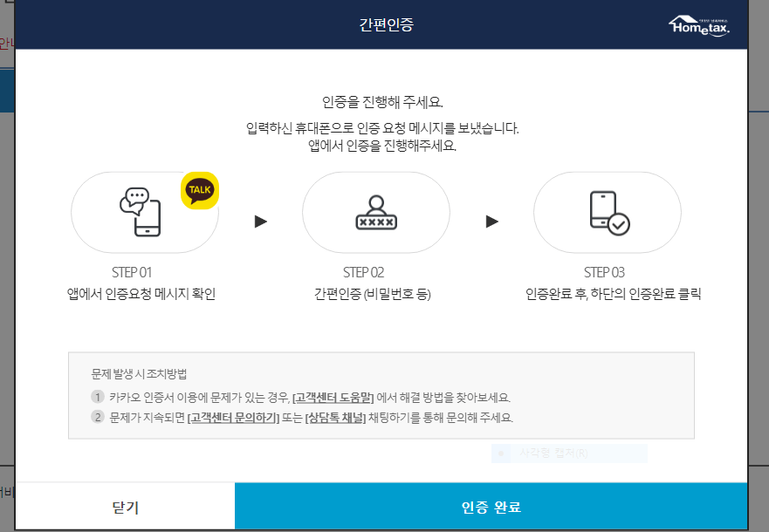Click the arrow between STEP 01 and STEP 02
Viewport: 769px width, 532px height.
(x=258, y=220)
